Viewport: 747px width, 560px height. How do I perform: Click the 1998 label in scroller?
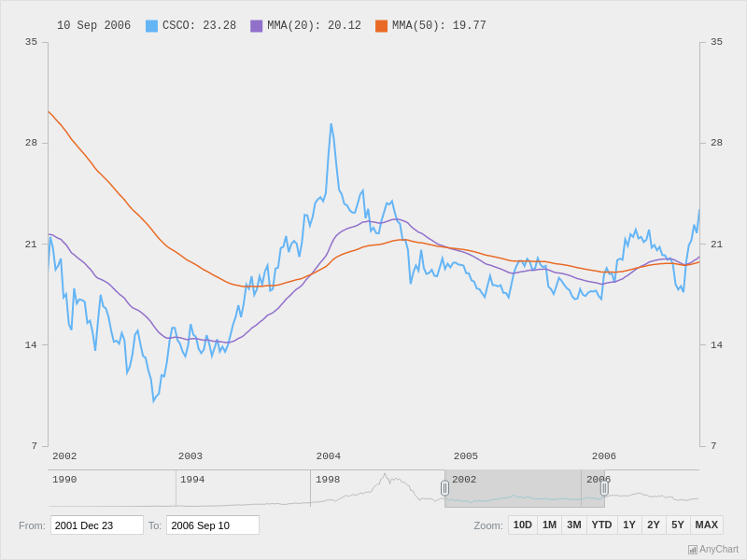point(328,480)
